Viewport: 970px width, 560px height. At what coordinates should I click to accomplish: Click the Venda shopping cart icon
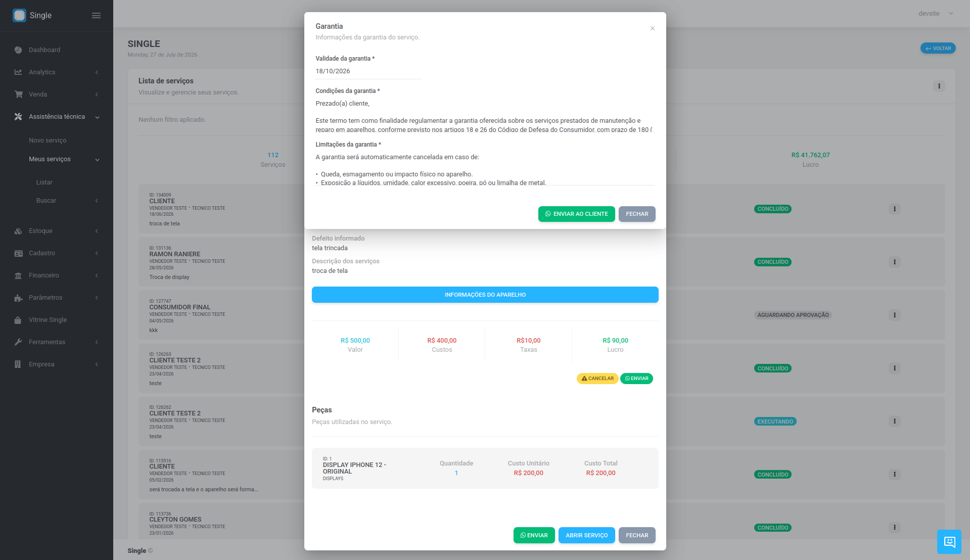tap(18, 95)
